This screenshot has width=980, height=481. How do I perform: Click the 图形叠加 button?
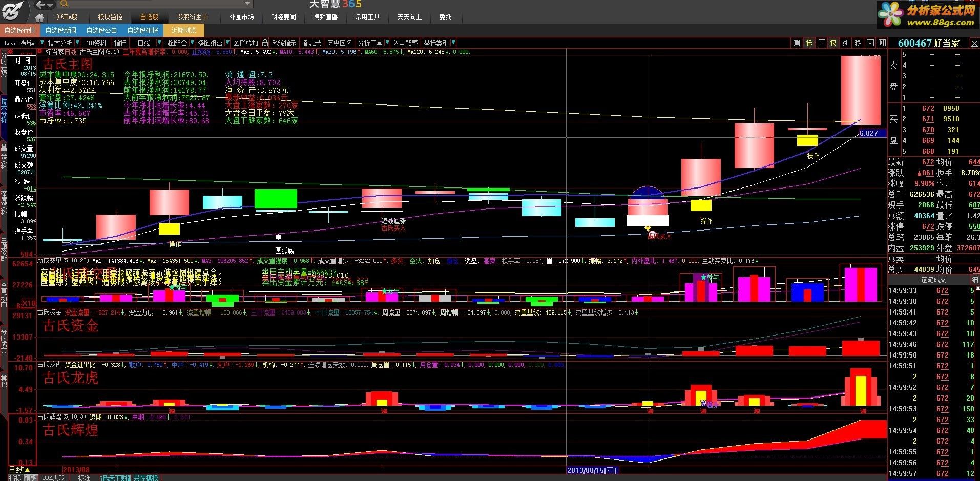pyautogui.click(x=246, y=43)
